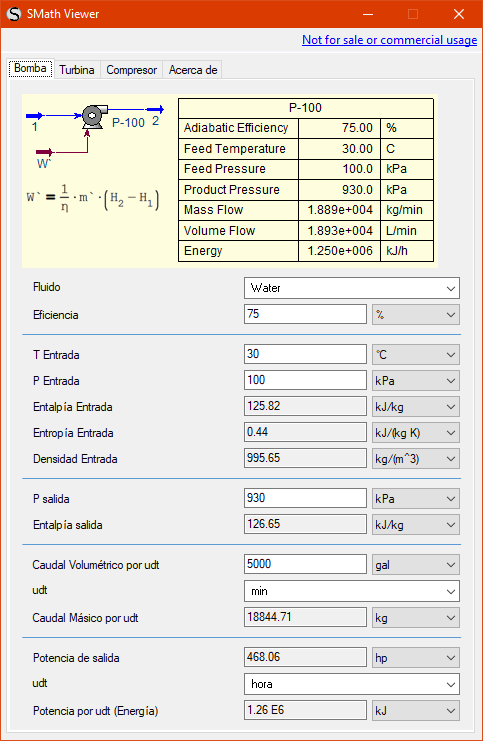This screenshot has height=741, width=483.
Task: Open the T Entrada °C unit dropdown
Action: coord(415,354)
